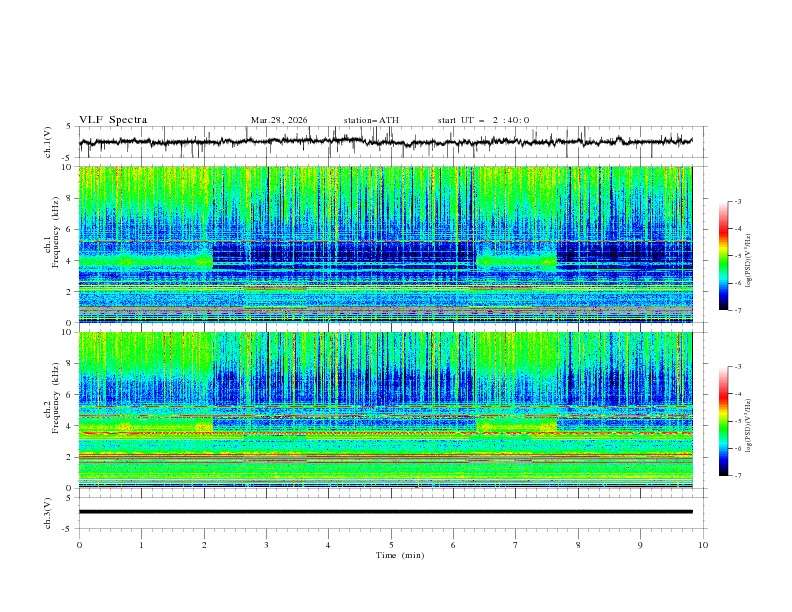Click the 'Time (min)' axis label

[400, 555]
